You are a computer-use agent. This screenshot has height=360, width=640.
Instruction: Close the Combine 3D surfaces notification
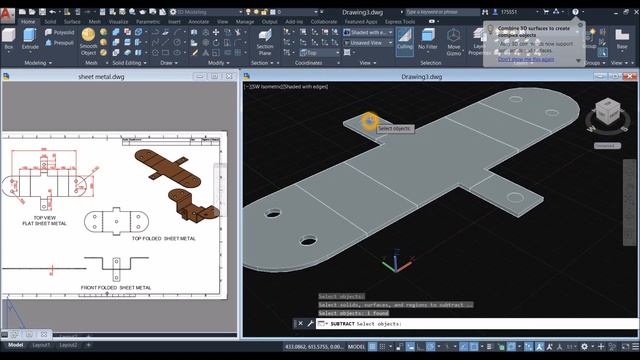click(580, 25)
